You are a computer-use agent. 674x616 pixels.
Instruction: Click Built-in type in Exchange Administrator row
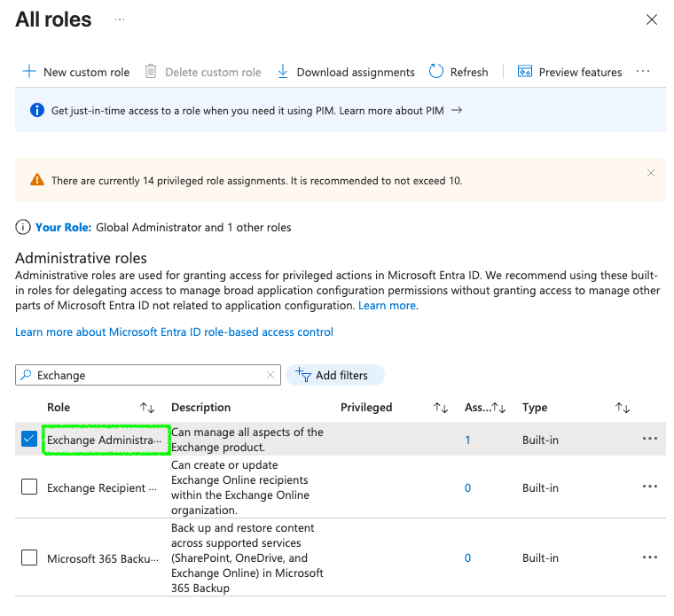point(540,440)
